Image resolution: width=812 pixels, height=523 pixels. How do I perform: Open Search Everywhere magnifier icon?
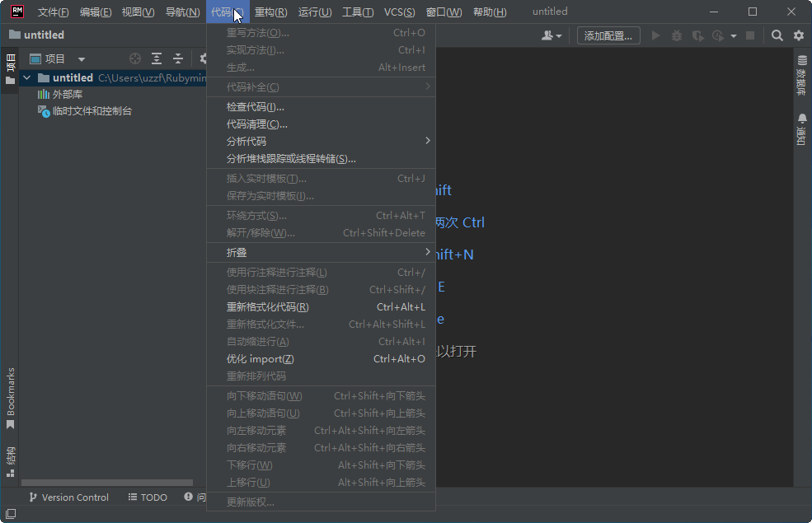777,35
